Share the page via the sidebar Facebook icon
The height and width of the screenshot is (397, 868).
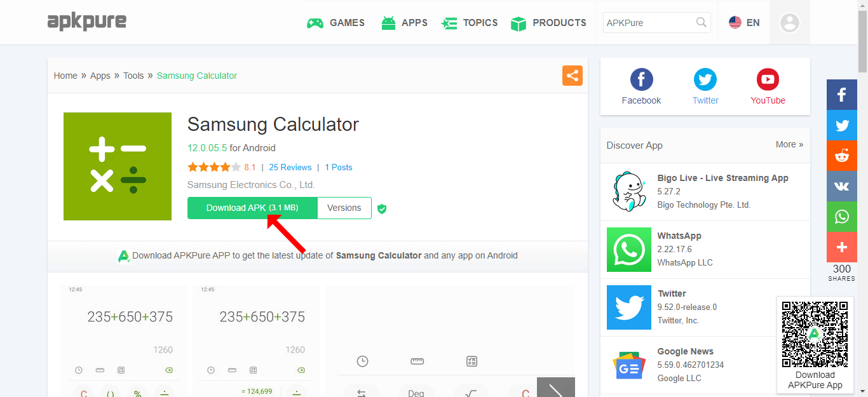[841, 95]
